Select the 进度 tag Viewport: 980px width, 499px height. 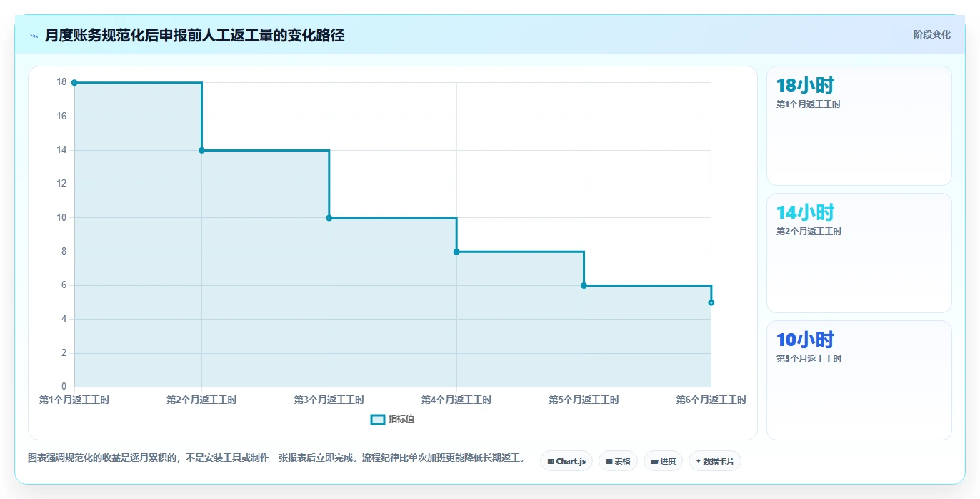coord(663,461)
